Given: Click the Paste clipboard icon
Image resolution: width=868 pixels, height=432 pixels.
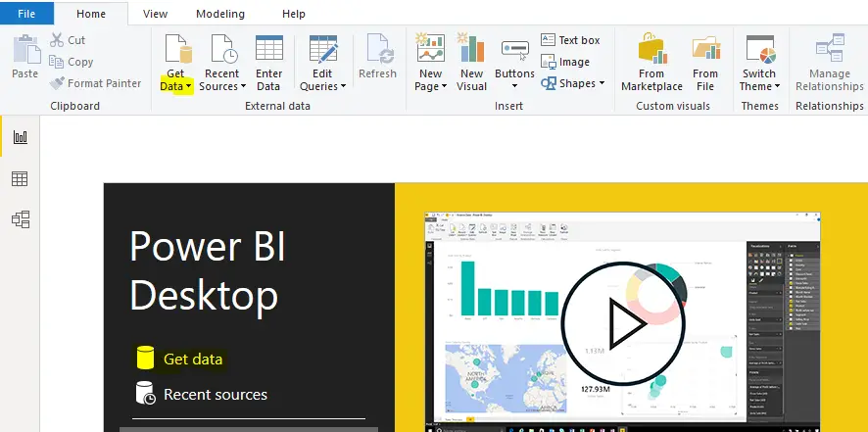Looking at the screenshot, I should pyautogui.click(x=25, y=49).
